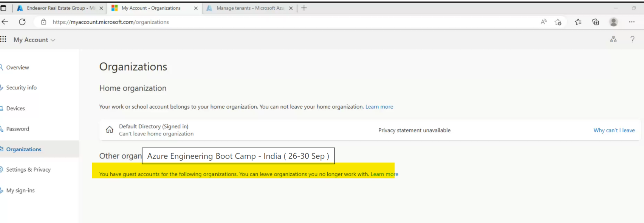This screenshot has height=223, width=644.
Task: Click Privacy statement unavailable text
Action: (414, 130)
